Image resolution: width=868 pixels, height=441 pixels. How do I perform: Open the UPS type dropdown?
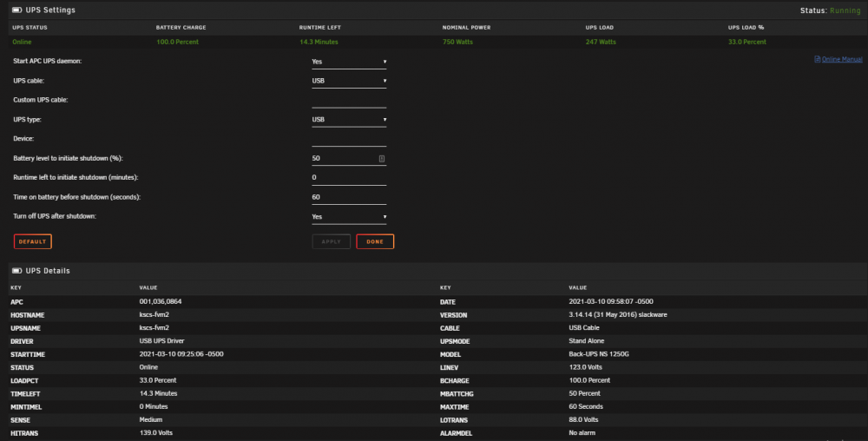coord(349,120)
